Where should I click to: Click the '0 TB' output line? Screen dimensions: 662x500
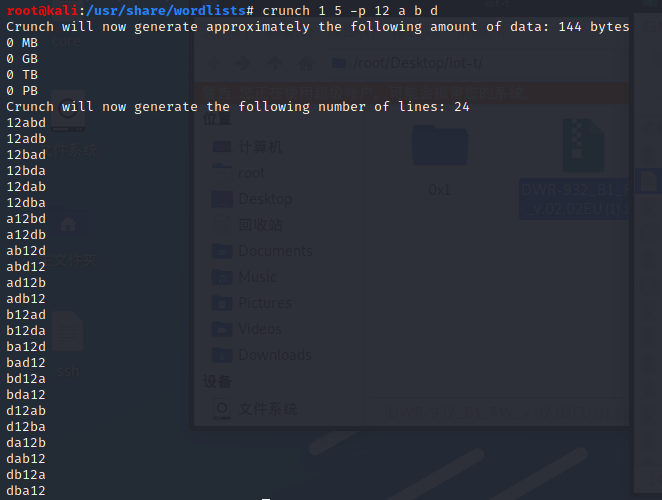point(22,75)
